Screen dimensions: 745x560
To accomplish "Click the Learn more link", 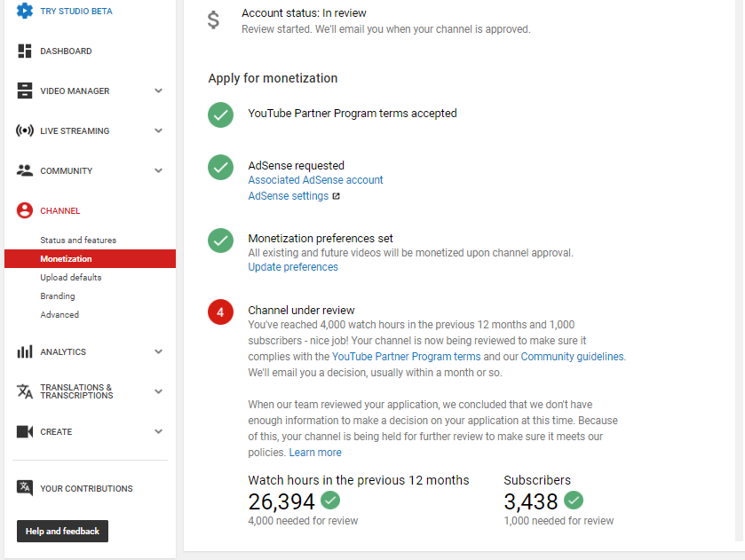I will (x=315, y=453).
